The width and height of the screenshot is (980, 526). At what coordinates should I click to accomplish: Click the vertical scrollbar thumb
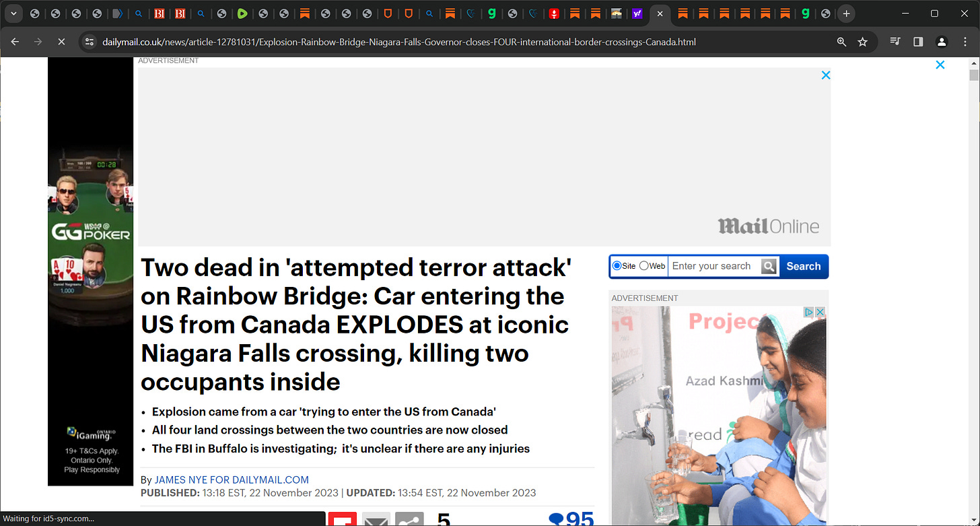tap(973, 75)
